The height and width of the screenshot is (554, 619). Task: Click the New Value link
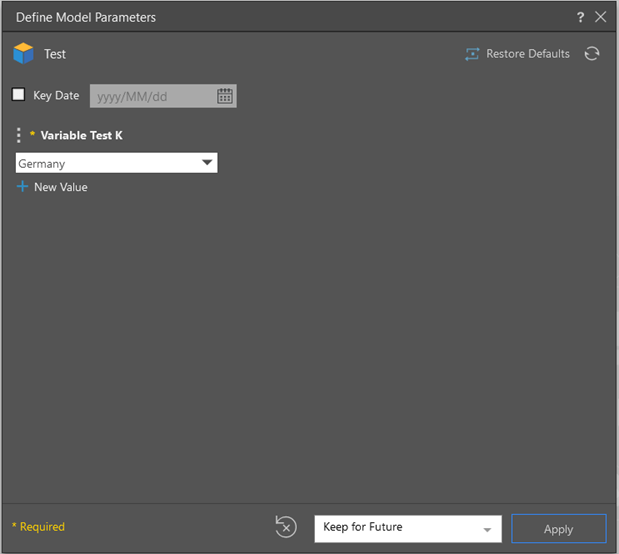pyautogui.click(x=61, y=187)
